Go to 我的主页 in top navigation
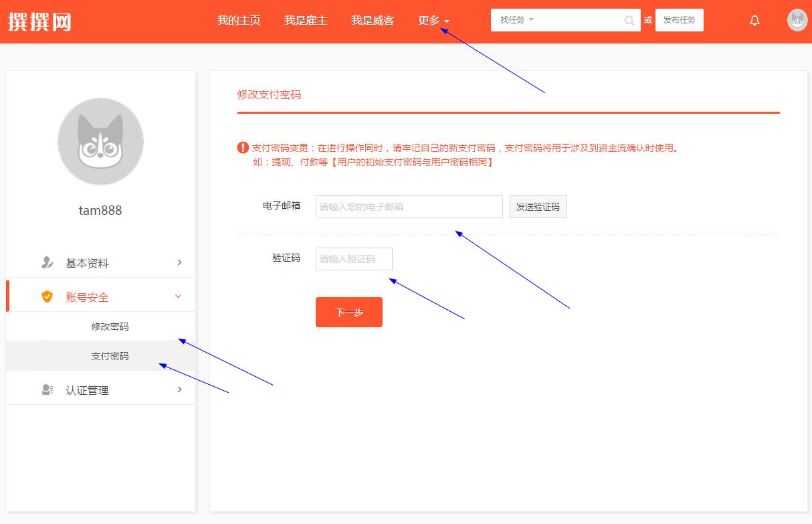Image resolution: width=812 pixels, height=524 pixels. [239, 21]
